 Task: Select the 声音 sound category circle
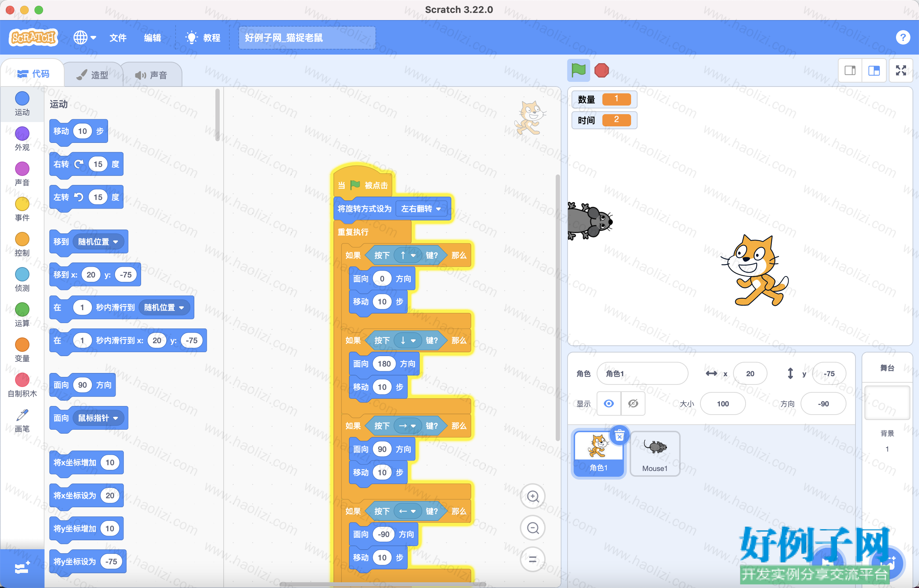pyautogui.click(x=22, y=174)
